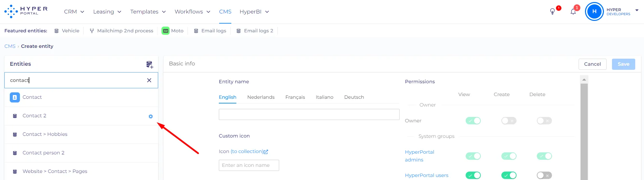Toggle HyperPortal users Create switch
This screenshot has width=644, height=180.
[x=509, y=175]
